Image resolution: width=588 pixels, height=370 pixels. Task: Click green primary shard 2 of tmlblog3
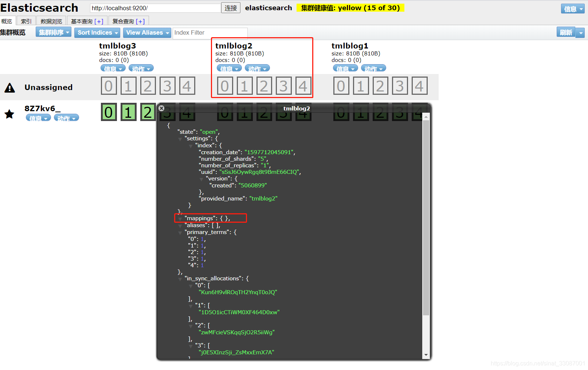(x=148, y=112)
